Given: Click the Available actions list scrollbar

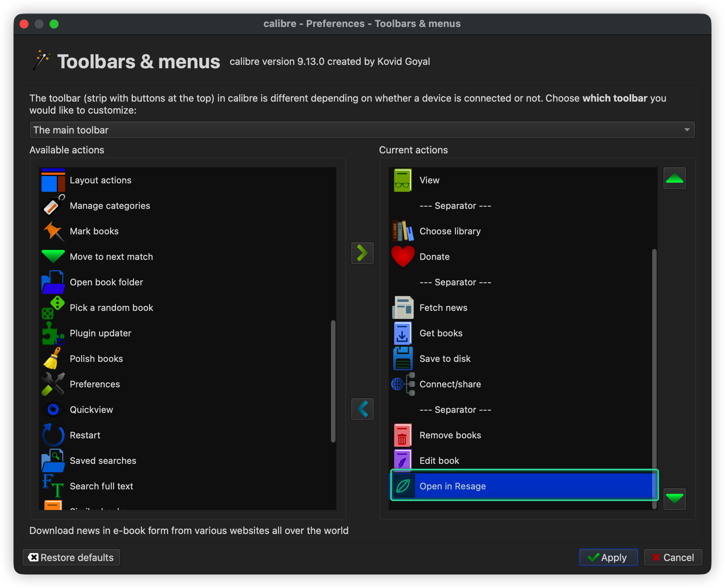Looking at the screenshot, I should point(333,381).
